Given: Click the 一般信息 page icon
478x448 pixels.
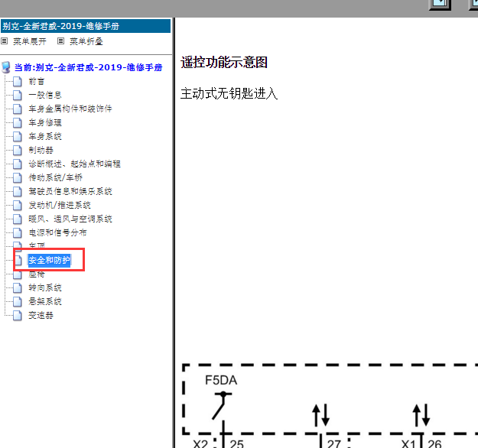Looking at the screenshot, I should click(18, 95).
